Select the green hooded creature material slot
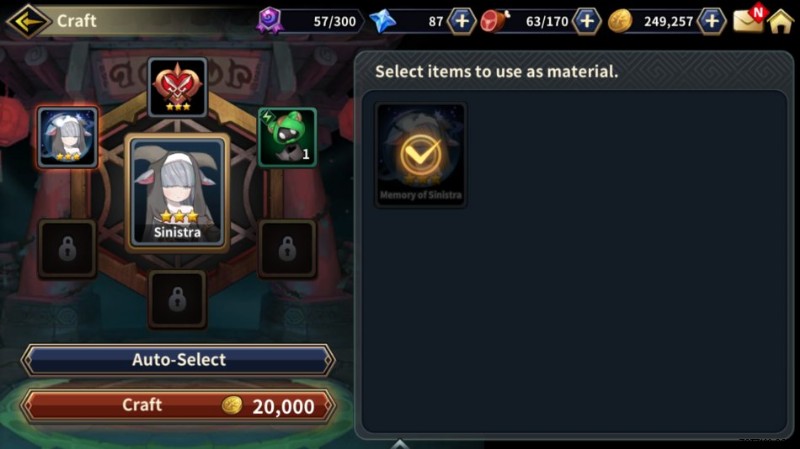 (x=287, y=137)
